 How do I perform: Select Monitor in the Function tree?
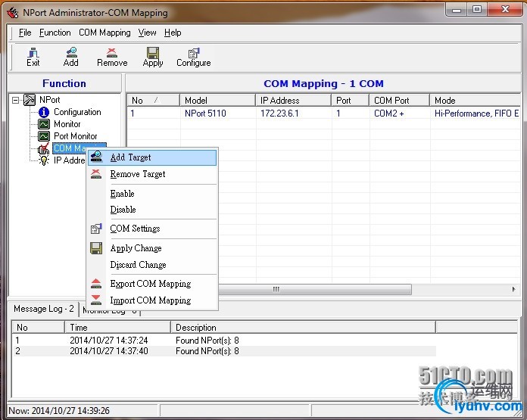click(67, 124)
